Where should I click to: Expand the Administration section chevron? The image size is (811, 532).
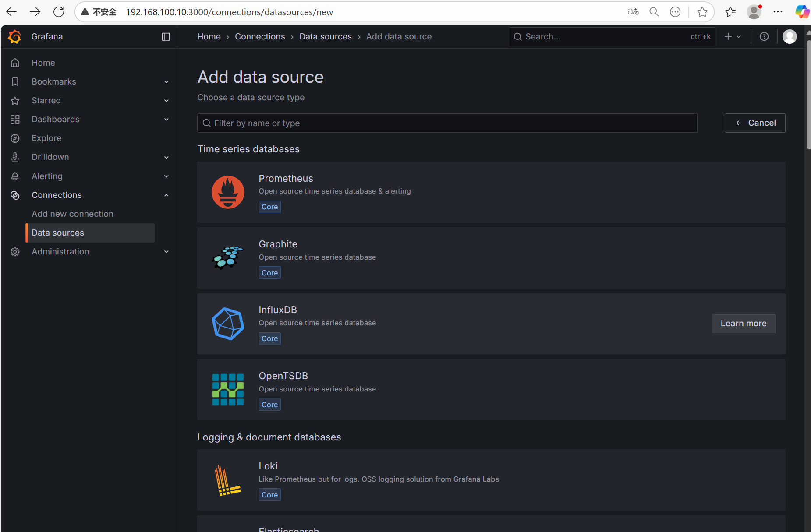click(x=166, y=252)
